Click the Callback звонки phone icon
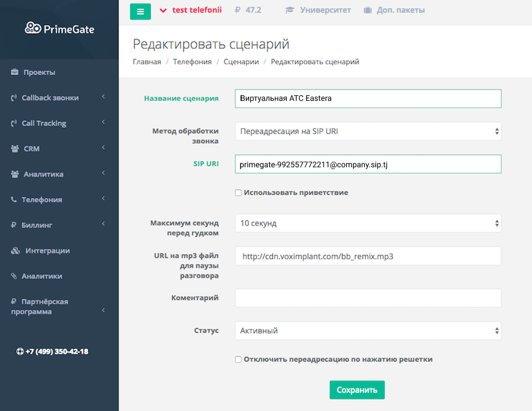532x411 pixels. [14, 98]
